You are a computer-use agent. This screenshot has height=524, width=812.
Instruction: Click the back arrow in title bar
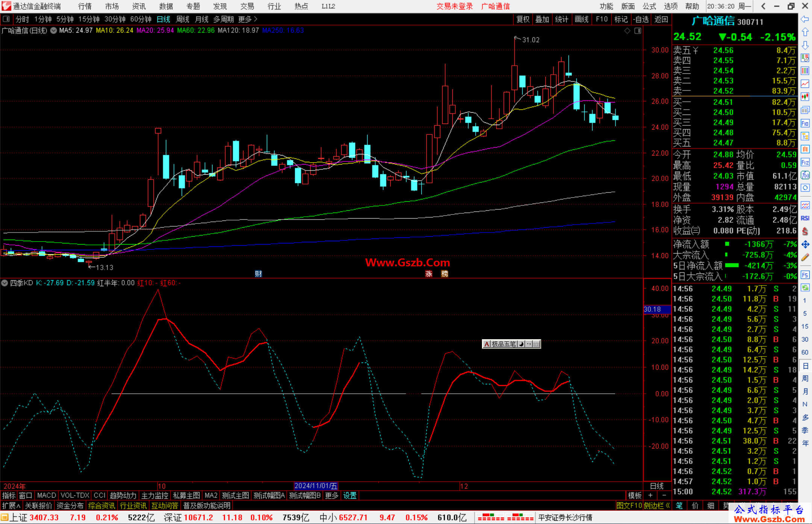(763, 6)
